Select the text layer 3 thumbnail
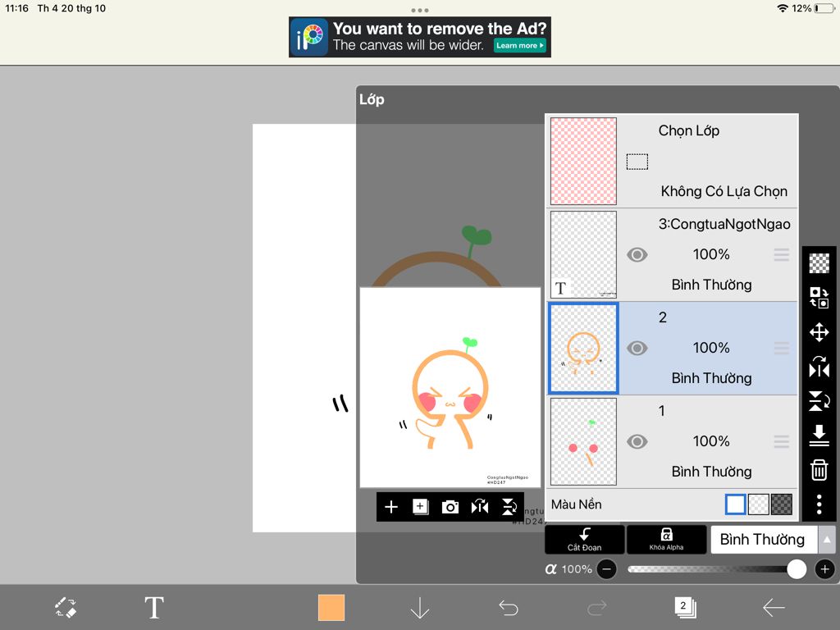 tap(583, 254)
